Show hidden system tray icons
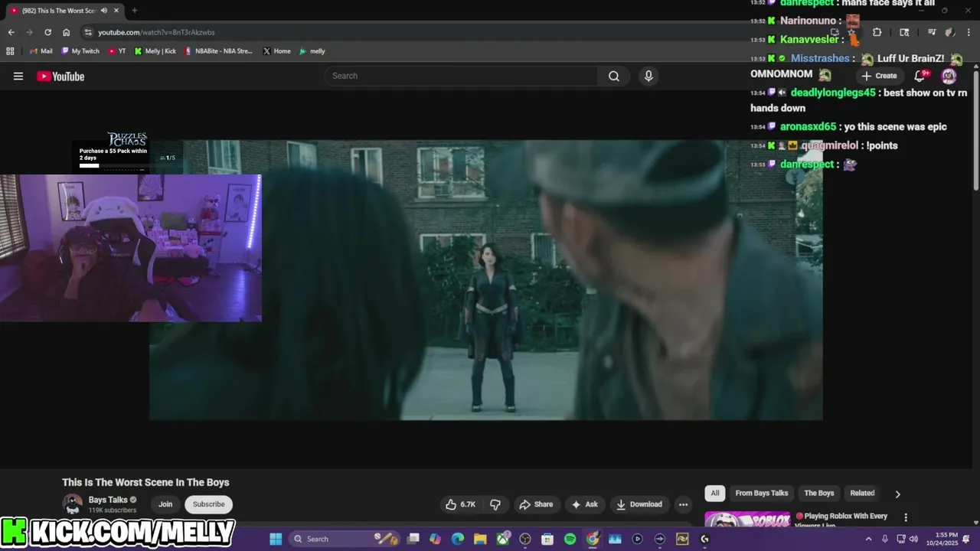Viewport: 980px width, 551px height. click(x=868, y=539)
